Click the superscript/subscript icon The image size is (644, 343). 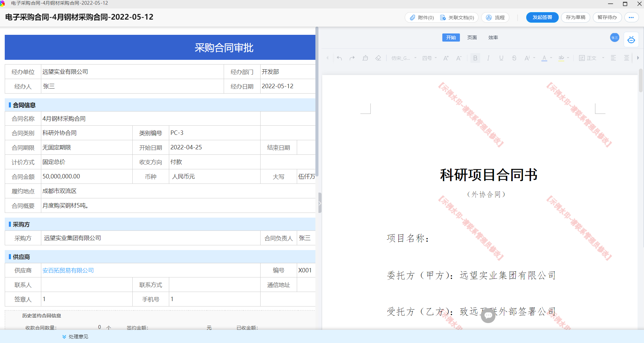coord(527,58)
